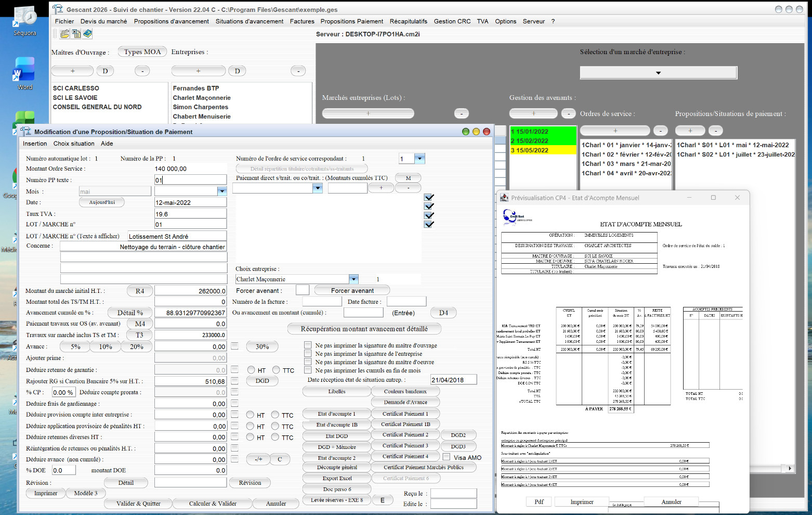Open the Propositions Paiement menu
The height and width of the screenshot is (515, 812).
351,21
